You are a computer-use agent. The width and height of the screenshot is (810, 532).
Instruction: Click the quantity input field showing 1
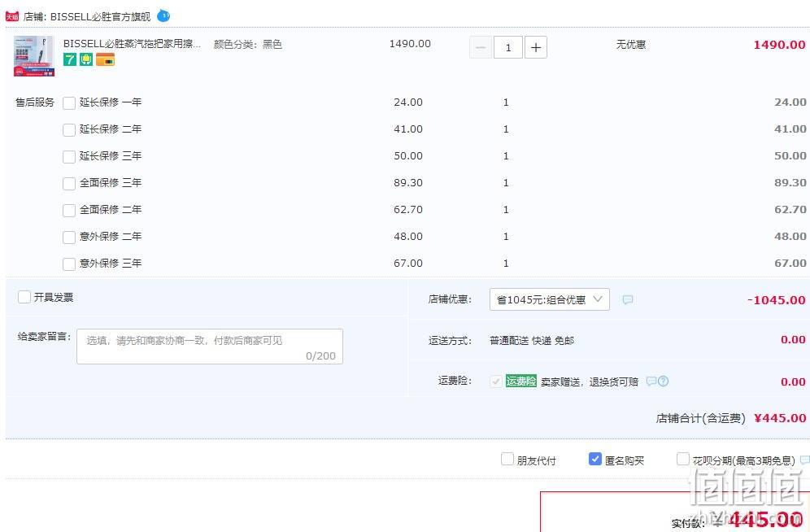tap(508, 47)
